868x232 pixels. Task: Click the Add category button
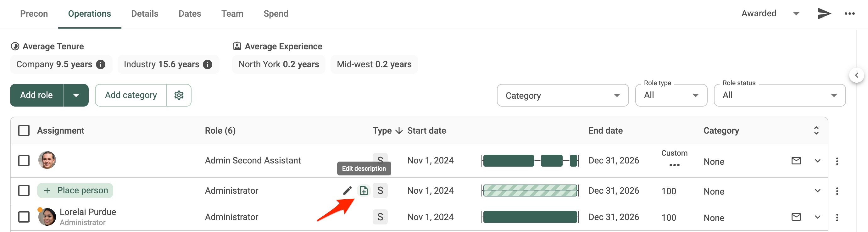131,95
